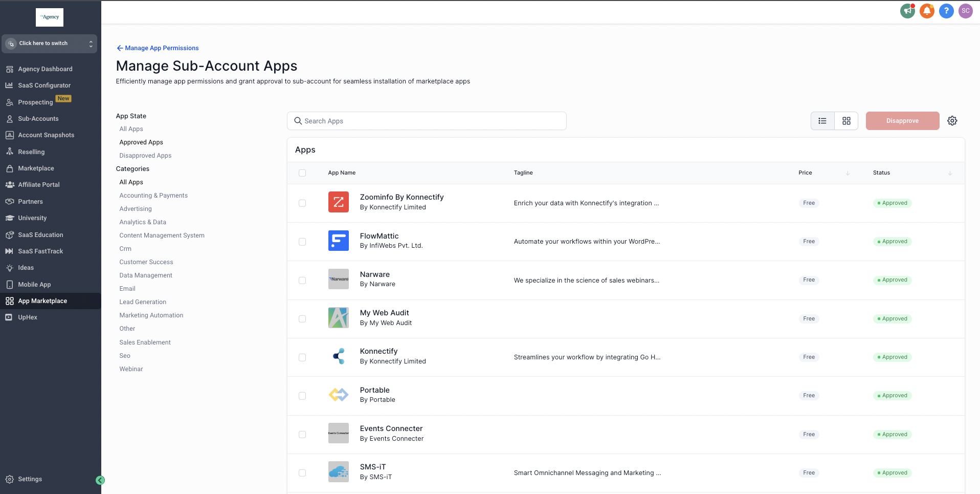Check the Konnectify row checkbox

302,357
